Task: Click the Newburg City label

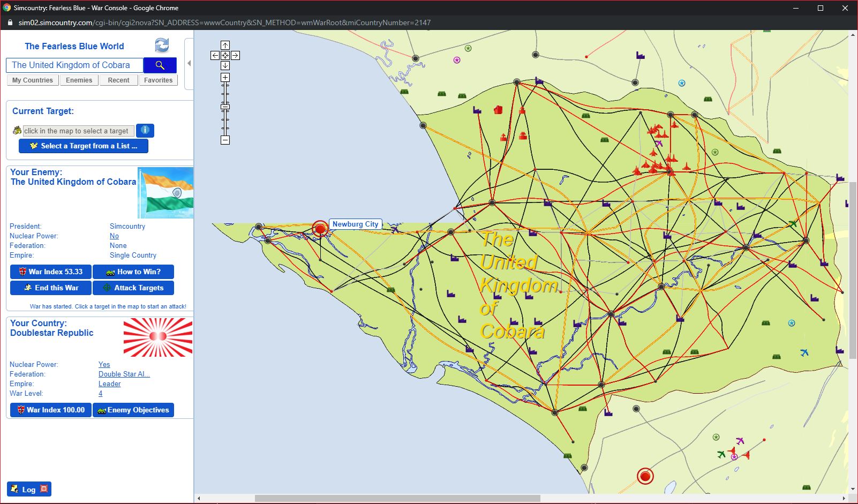Action: 356,224
